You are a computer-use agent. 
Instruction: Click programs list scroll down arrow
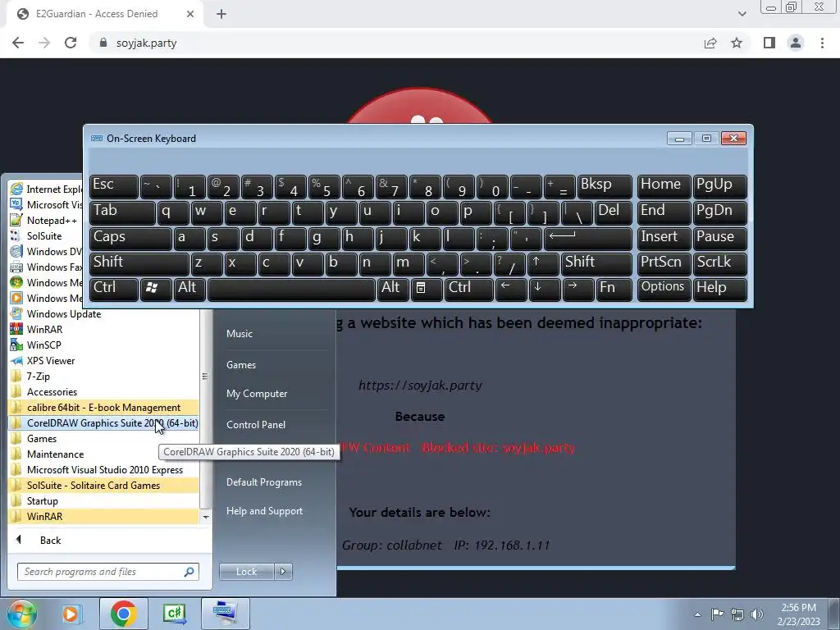tap(206, 517)
